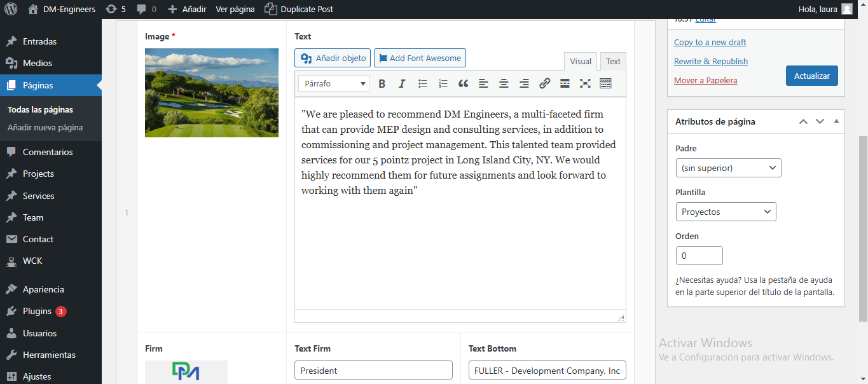This screenshot has width=868, height=384.
Task: Open pending updates indicator showing 5
Action: coord(115,9)
